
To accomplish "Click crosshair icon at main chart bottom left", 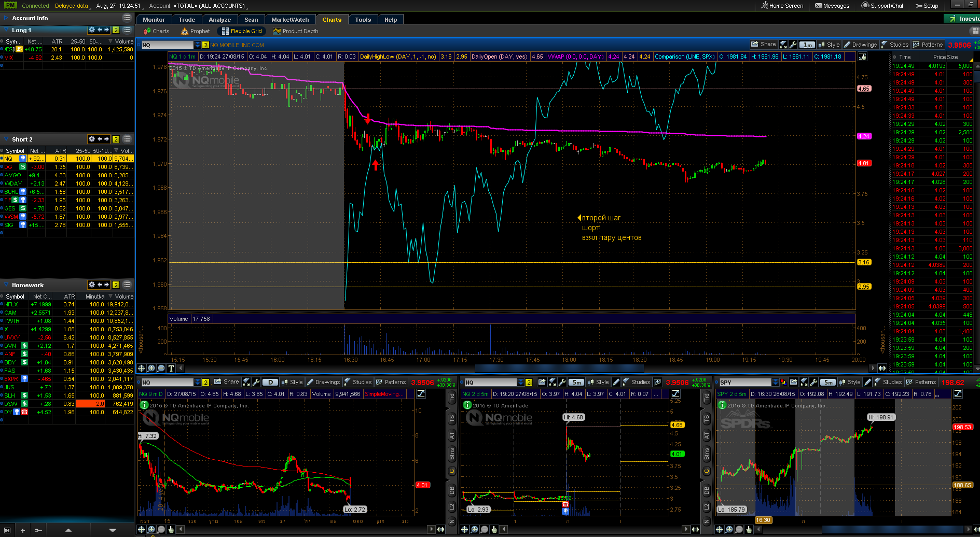I will pos(141,368).
